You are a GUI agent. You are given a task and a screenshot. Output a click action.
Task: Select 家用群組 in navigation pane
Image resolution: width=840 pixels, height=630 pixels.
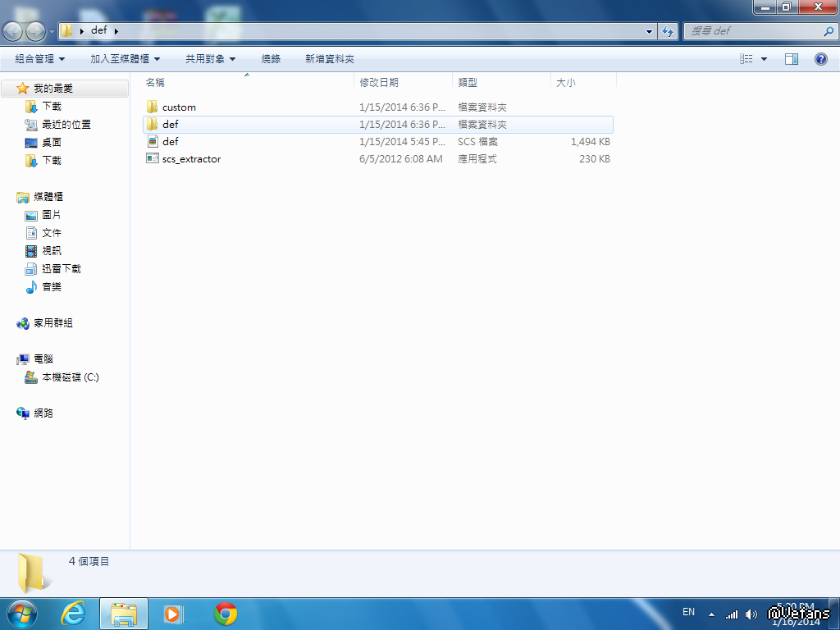pyautogui.click(x=53, y=323)
